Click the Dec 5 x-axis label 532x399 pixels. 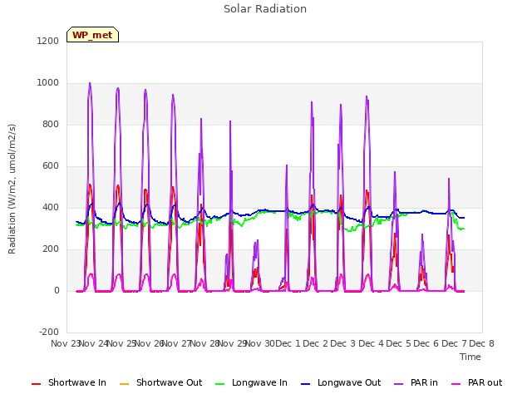[x=399, y=343]
